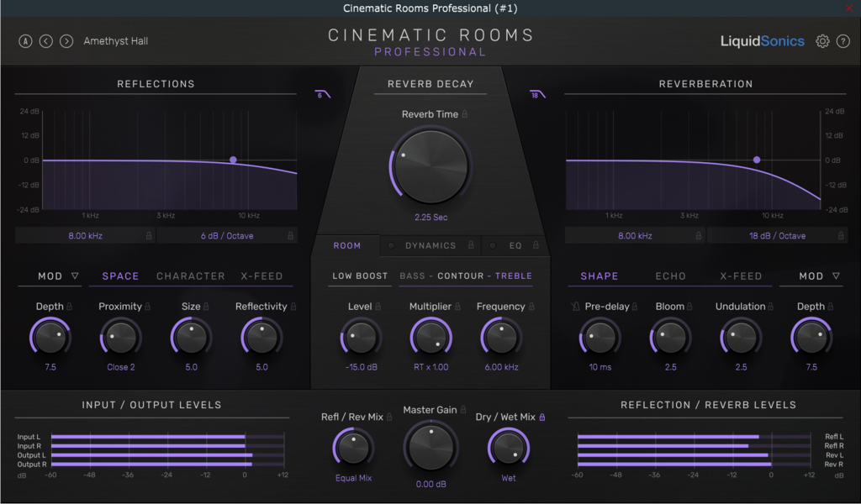Lock the Level parameter

click(x=378, y=307)
